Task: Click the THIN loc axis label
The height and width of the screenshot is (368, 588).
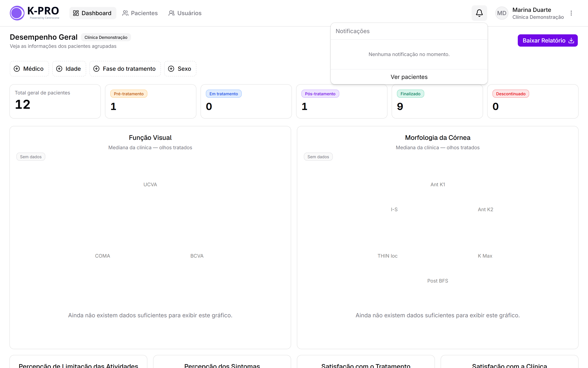Action: click(387, 256)
